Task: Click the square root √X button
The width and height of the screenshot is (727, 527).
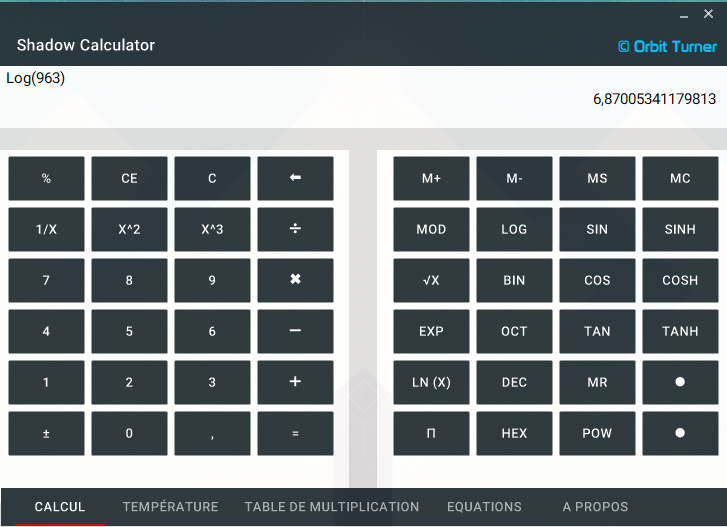Action: (431, 280)
